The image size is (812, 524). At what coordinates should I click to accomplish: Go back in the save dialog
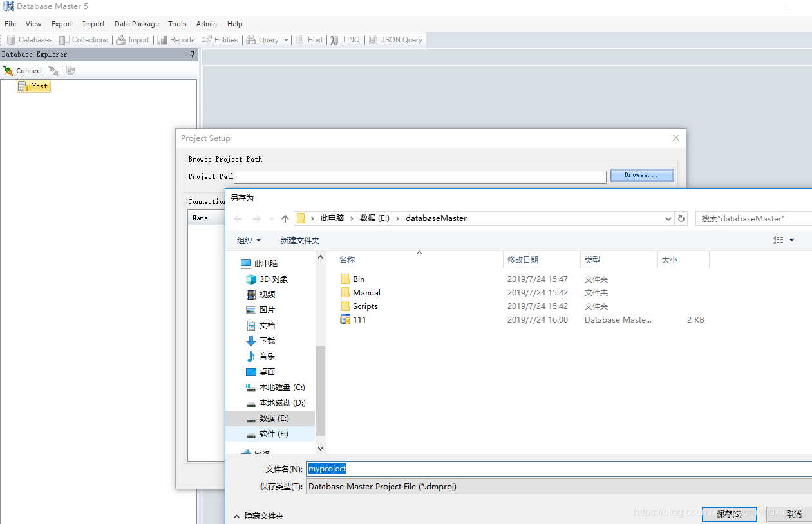pyautogui.click(x=238, y=219)
